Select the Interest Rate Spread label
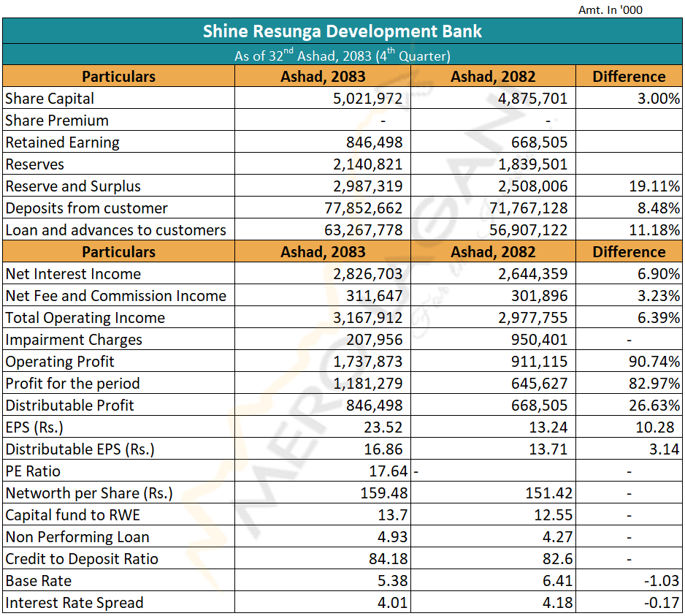Screen dimensions: 685x616 click(74, 602)
